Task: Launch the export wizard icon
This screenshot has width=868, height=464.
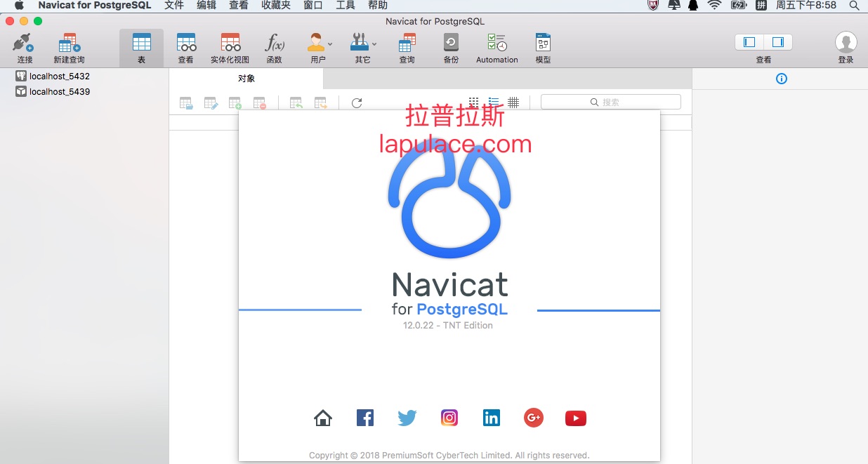Action: point(321,103)
